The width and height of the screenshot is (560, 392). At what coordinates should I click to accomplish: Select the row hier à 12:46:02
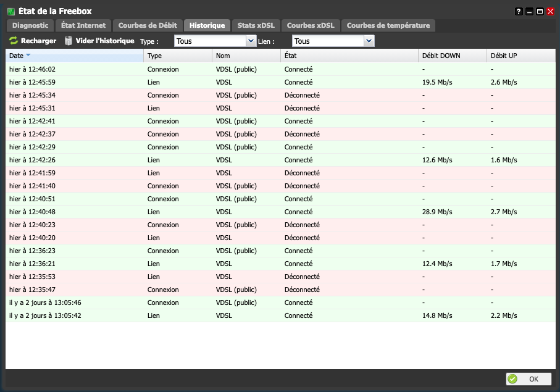tap(280, 69)
